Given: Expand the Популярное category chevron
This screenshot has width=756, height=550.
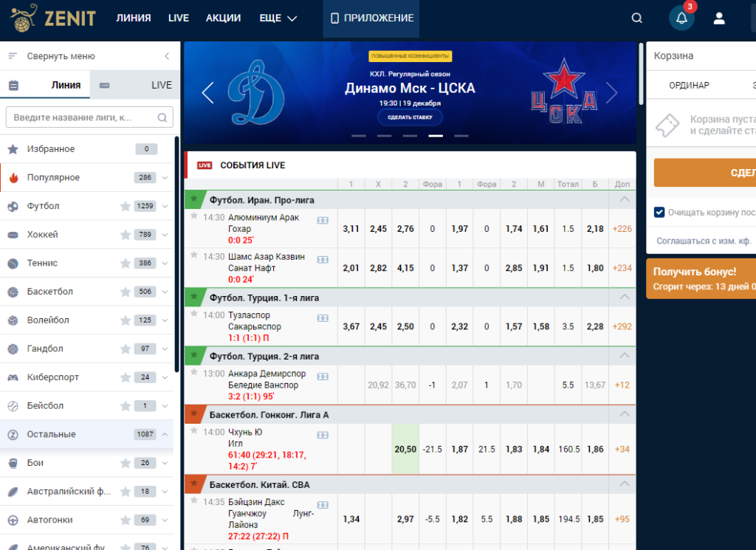Looking at the screenshot, I should [x=165, y=177].
